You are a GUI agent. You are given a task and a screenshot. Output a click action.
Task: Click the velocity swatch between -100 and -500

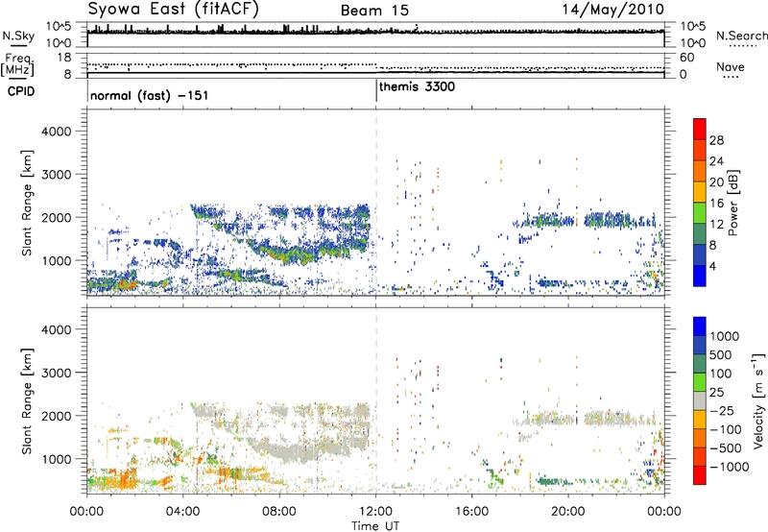(700, 439)
